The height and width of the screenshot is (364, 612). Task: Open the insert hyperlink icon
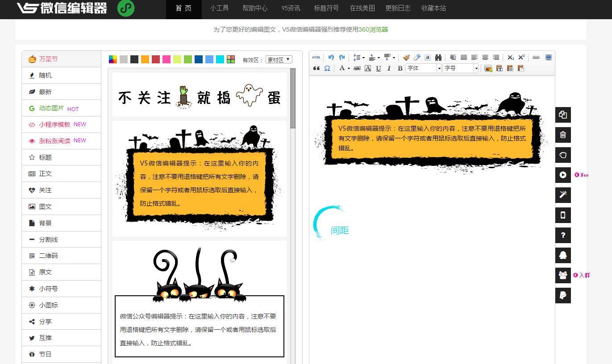(x=536, y=57)
